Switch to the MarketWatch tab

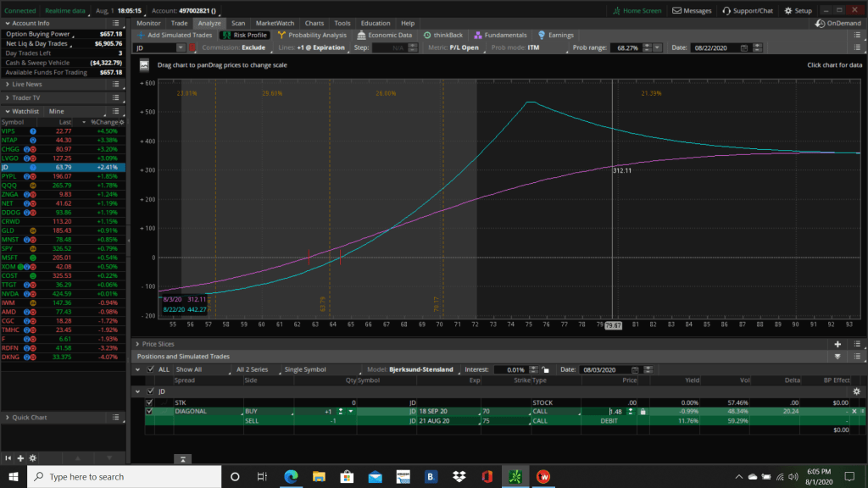coord(275,23)
